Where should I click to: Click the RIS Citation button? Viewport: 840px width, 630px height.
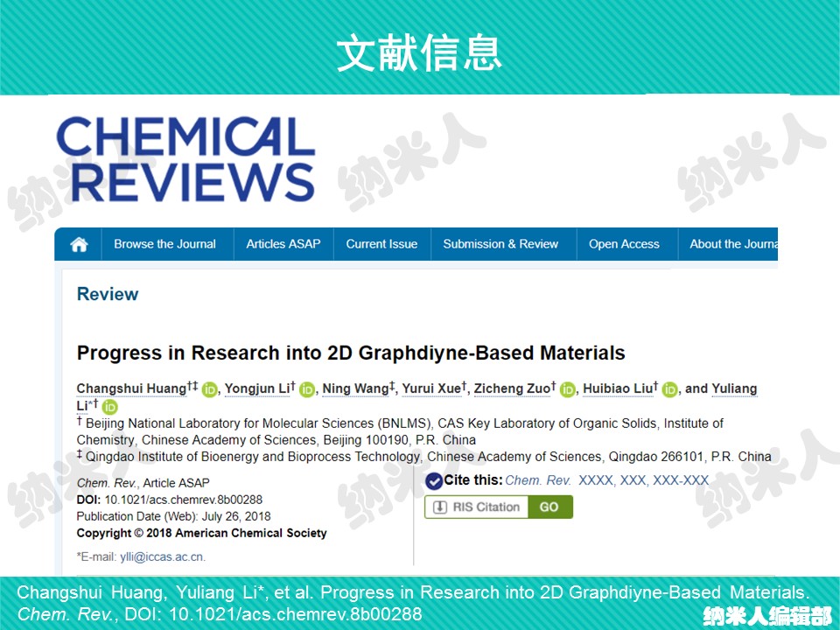pos(477,507)
